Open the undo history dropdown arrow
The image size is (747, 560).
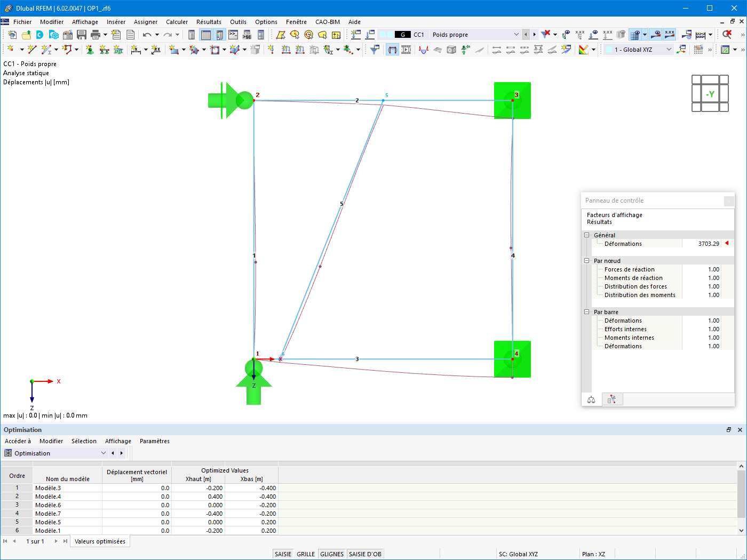click(157, 35)
